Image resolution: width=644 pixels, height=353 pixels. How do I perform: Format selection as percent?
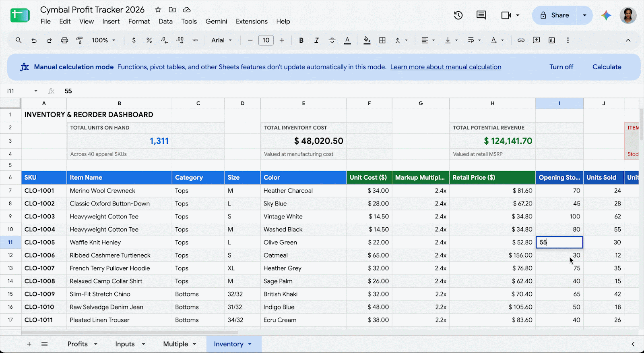click(x=149, y=40)
